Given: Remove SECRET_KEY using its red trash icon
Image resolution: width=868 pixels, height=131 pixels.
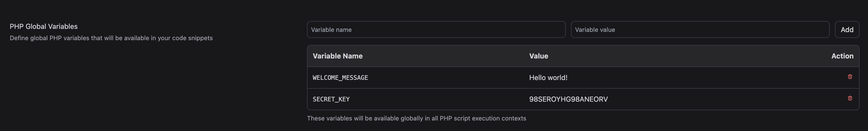Looking at the screenshot, I should (850, 98).
